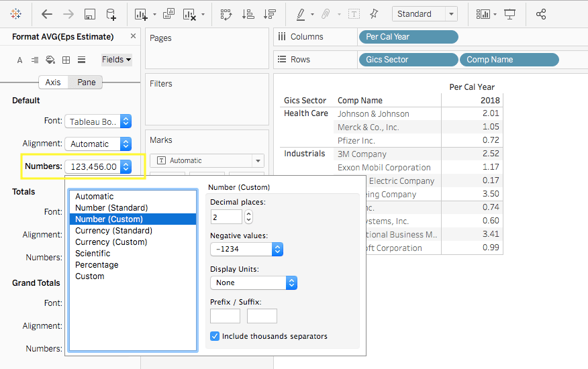Screen dimensions: 588x369
Task: Switch to the Axis tab
Action: (x=53, y=82)
